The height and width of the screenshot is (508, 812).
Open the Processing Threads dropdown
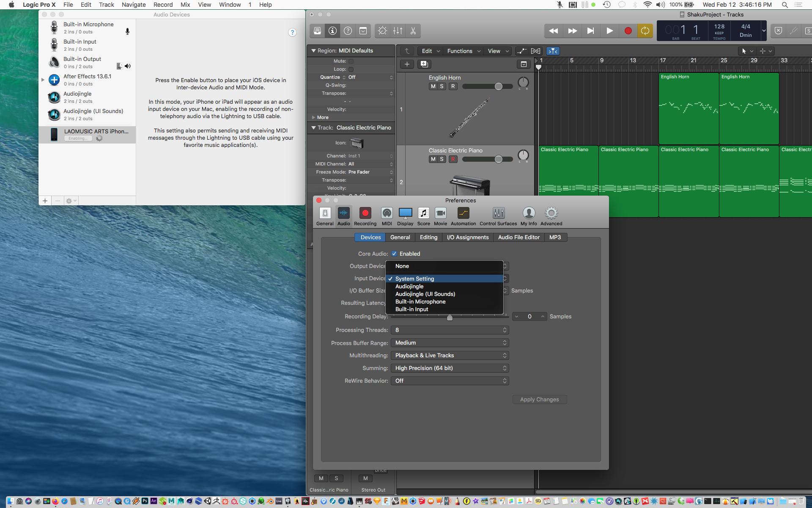[450, 330]
